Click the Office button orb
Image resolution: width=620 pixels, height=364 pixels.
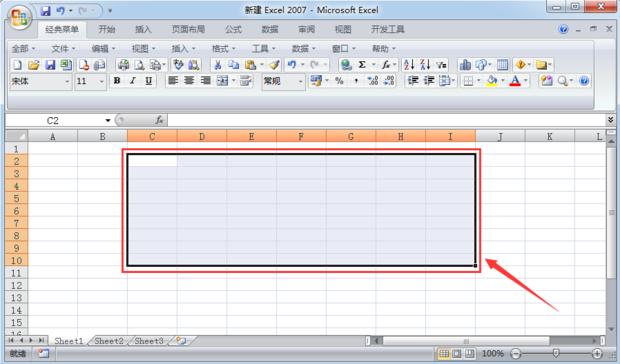coord(19,18)
